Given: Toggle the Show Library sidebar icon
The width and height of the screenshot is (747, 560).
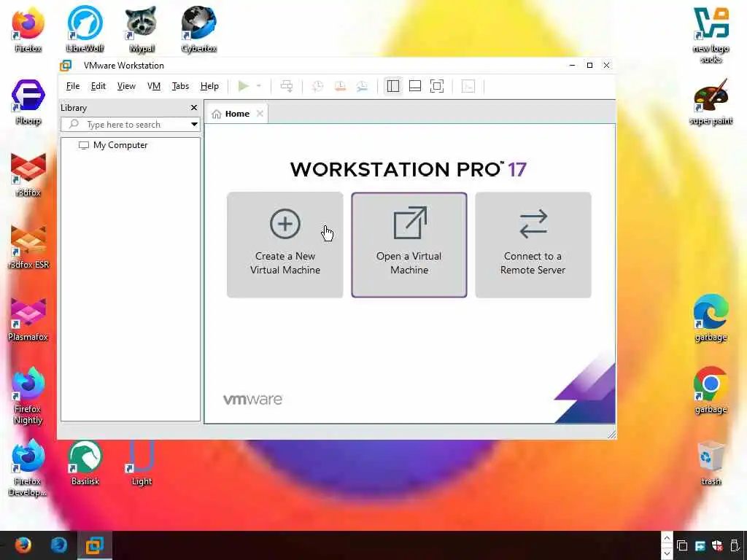Looking at the screenshot, I should [393, 86].
